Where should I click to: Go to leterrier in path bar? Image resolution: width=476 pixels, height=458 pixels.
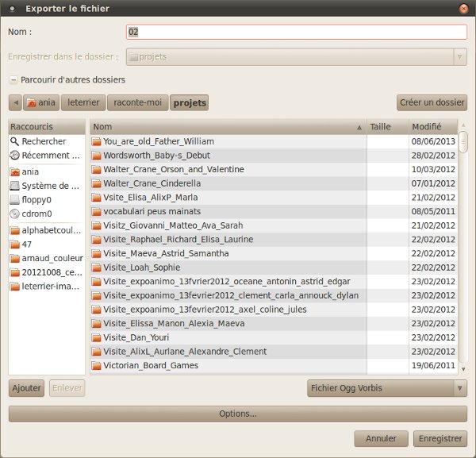pyautogui.click(x=83, y=102)
